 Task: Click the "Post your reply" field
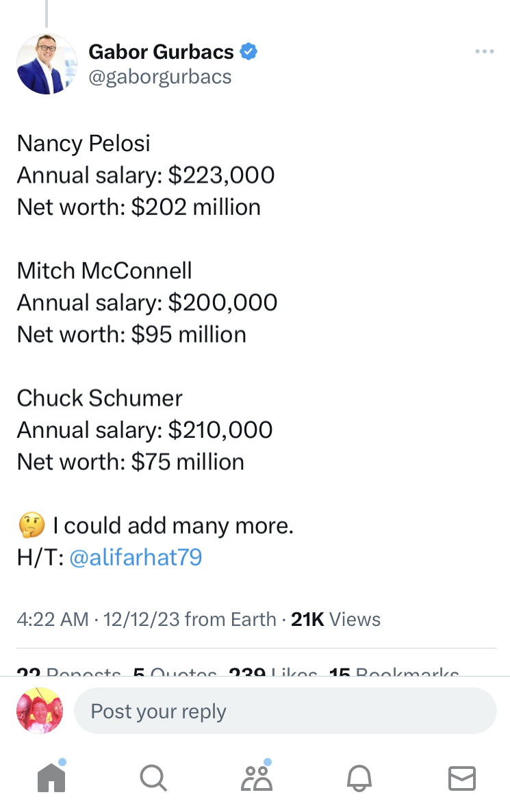[x=284, y=711]
